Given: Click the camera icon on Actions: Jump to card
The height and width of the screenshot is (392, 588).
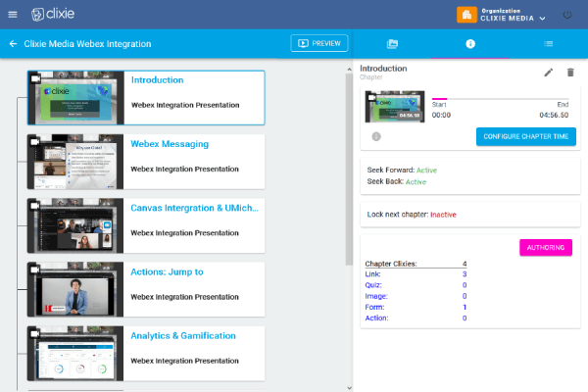Looking at the screenshot, I should click(x=35, y=269).
